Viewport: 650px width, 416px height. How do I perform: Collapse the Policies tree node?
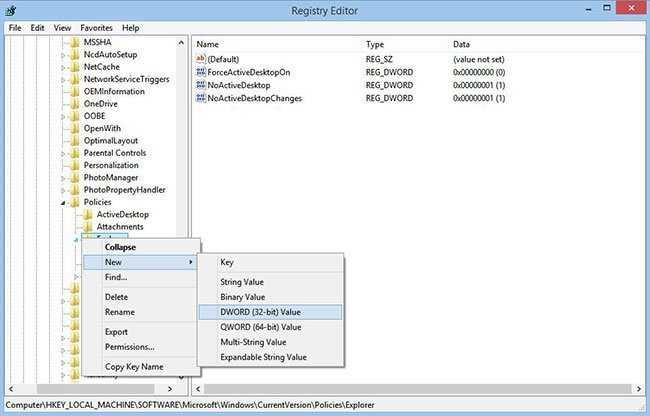(63, 203)
